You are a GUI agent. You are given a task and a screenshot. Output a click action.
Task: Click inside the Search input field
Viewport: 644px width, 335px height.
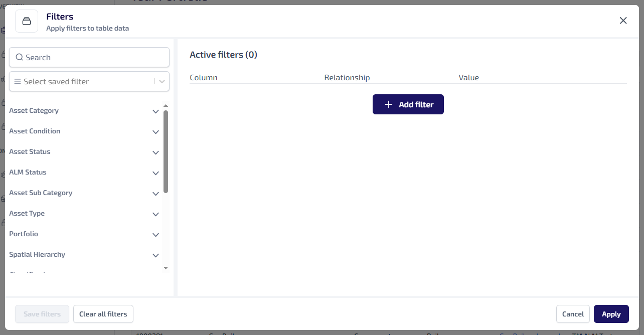(x=95, y=57)
